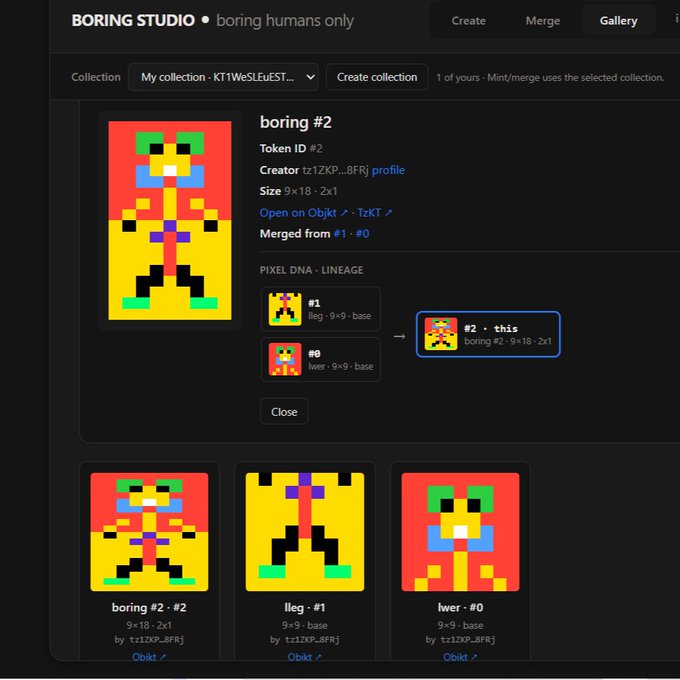
Task: Follow Merged from #0 link
Action: 363,234
